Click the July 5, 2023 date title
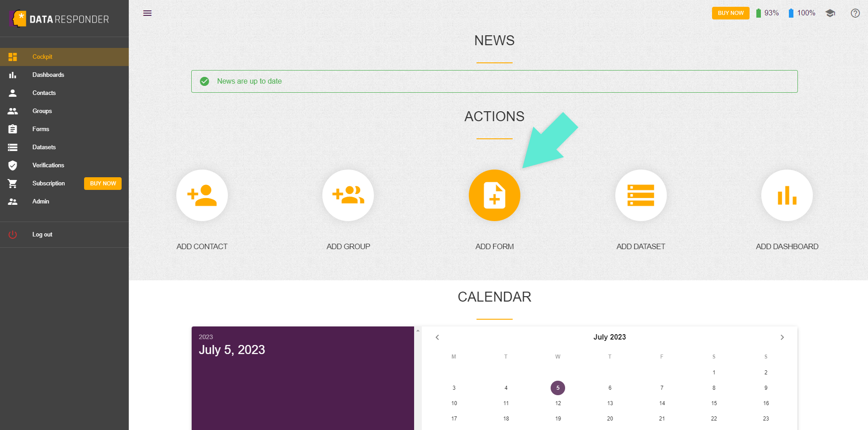This screenshot has width=868, height=430. pos(232,350)
